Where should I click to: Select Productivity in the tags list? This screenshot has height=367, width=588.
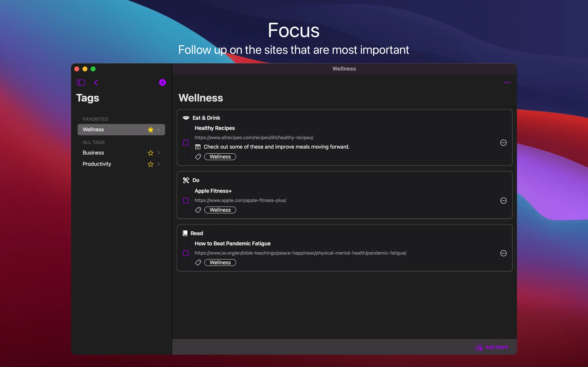coord(97,164)
